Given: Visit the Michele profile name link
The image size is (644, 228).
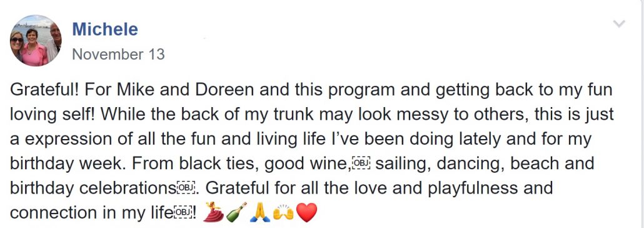Looking at the screenshot, I should tap(105, 29).
